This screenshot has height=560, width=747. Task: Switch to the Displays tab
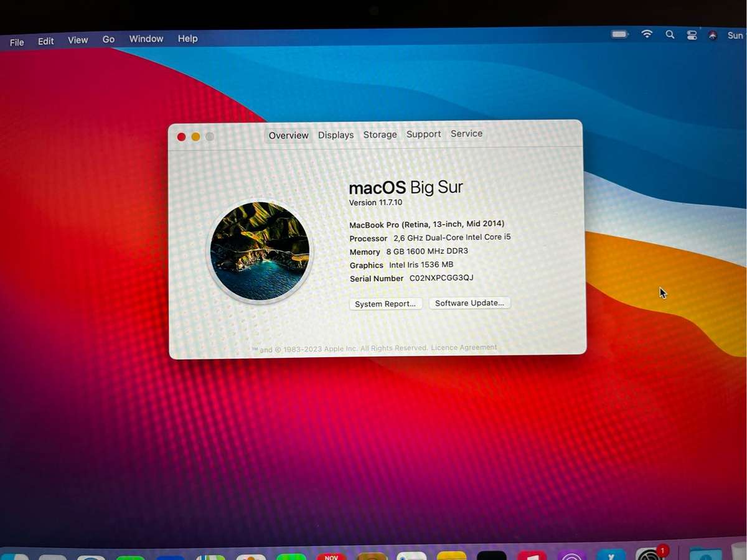tap(336, 134)
